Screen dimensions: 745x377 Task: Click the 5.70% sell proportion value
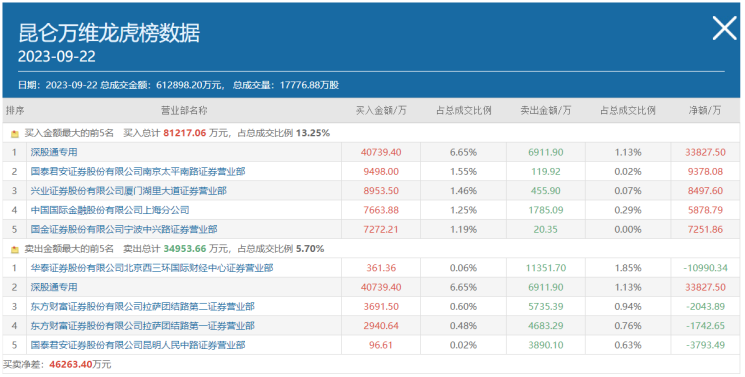point(310,249)
